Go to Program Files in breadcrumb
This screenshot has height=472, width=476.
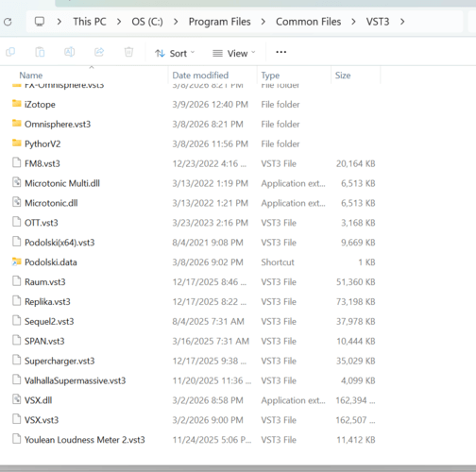pyautogui.click(x=220, y=22)
